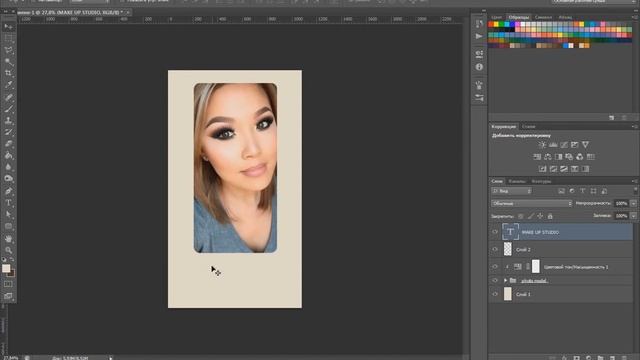This screenshot has width=640, height=360.
Task: Select the Dodge tool
Action: 9,178
